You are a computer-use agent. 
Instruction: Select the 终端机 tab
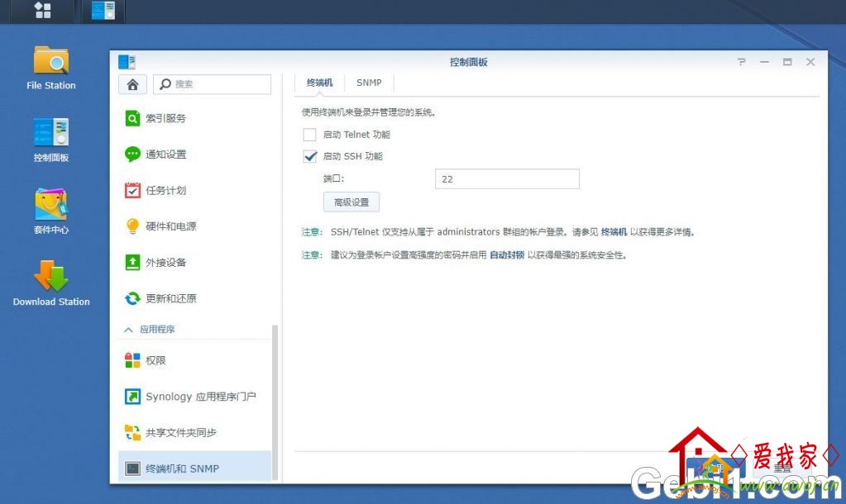point(319,83)
